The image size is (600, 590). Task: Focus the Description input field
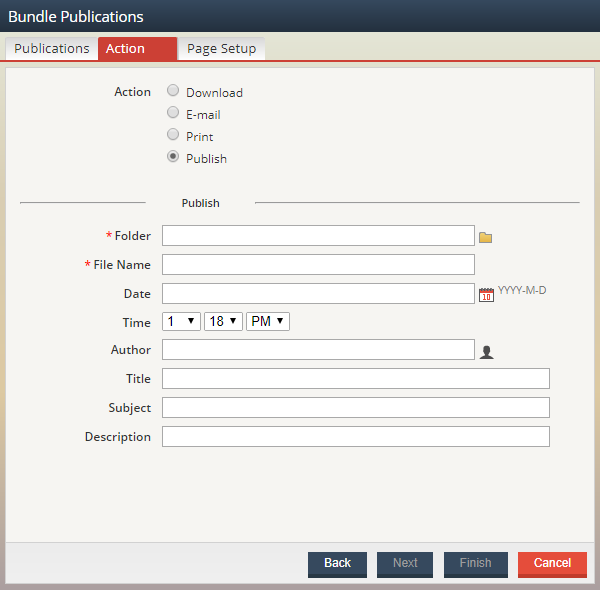pyautogui.click(x=356, y=437)
